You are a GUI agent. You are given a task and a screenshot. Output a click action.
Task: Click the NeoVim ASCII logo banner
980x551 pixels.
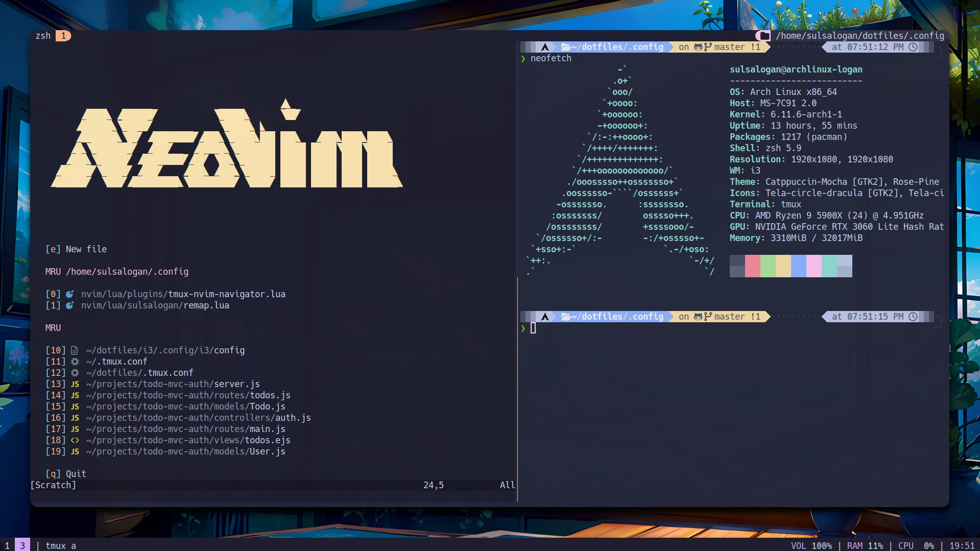pyautogui.click(x=227, y=144)
